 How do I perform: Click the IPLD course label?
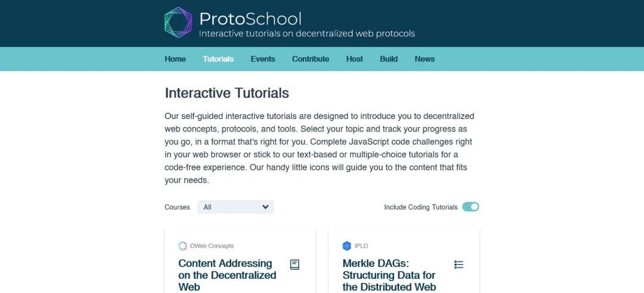coord(361,246)
